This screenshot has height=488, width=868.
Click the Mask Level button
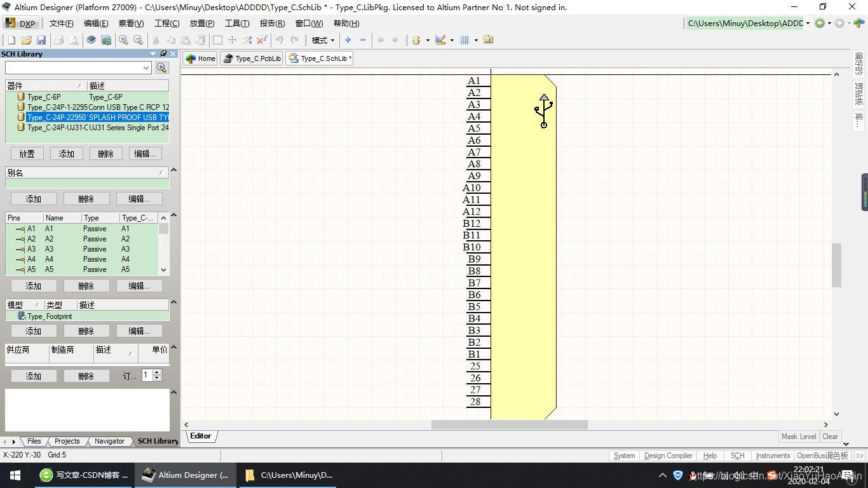[x=799, y=437]
